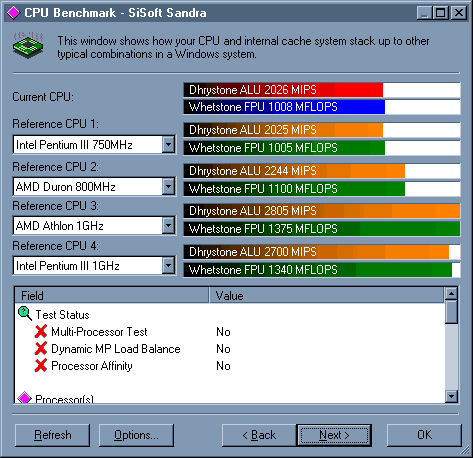Click the Reference CPU 2 label
The width and height of the screenshot is (473, 458).
tap(55, 167)
